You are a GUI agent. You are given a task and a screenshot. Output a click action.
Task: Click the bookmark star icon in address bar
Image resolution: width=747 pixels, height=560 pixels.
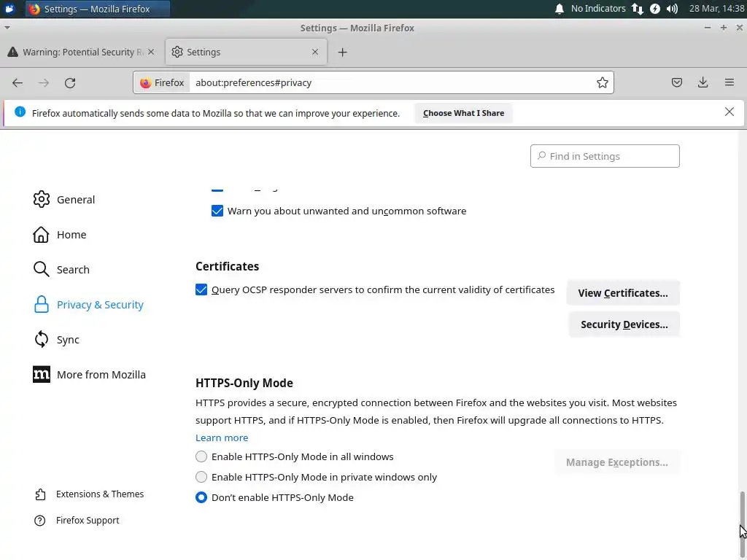click(x=603, y=83)
